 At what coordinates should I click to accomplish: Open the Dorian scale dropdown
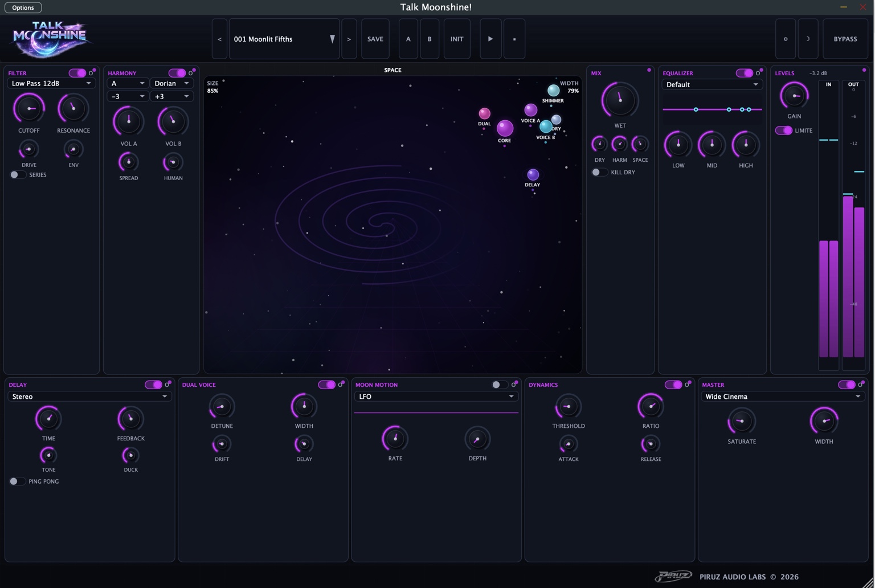(x=171, y=83)
